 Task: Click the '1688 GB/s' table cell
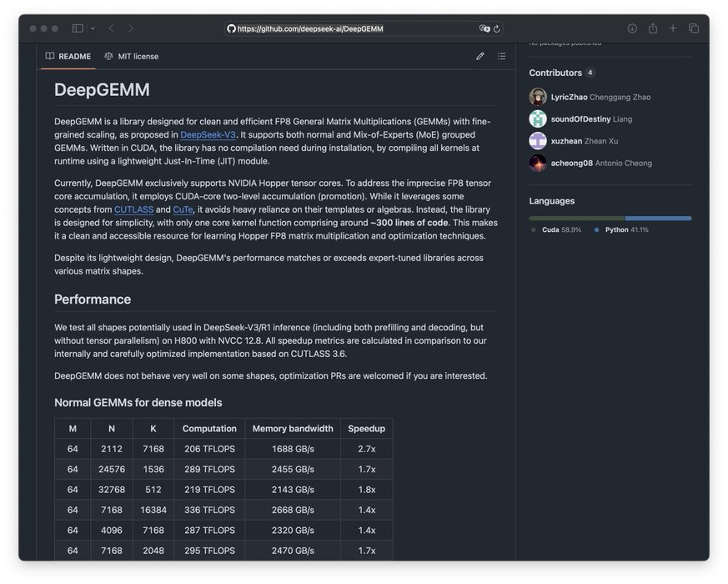tap(293, 450)
